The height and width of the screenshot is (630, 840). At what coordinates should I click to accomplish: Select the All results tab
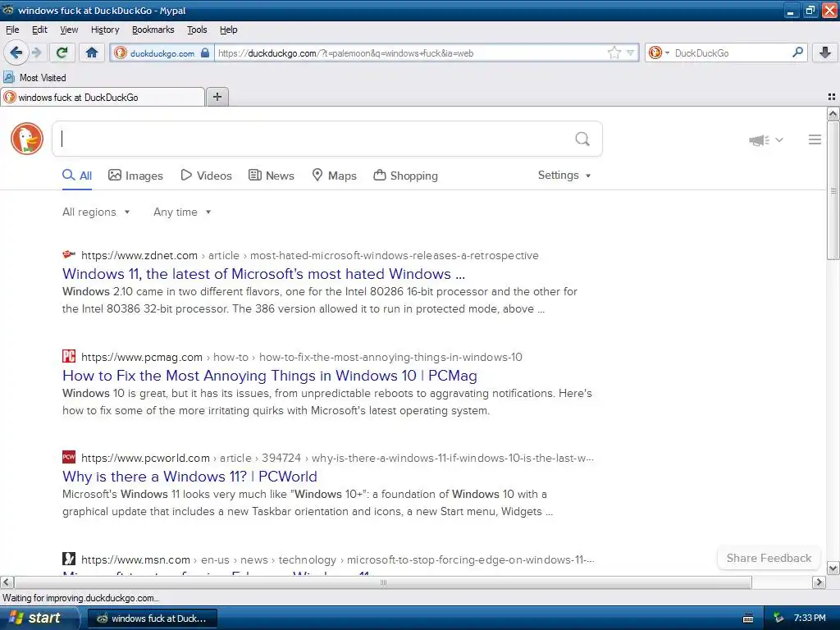tap(76, 176)
